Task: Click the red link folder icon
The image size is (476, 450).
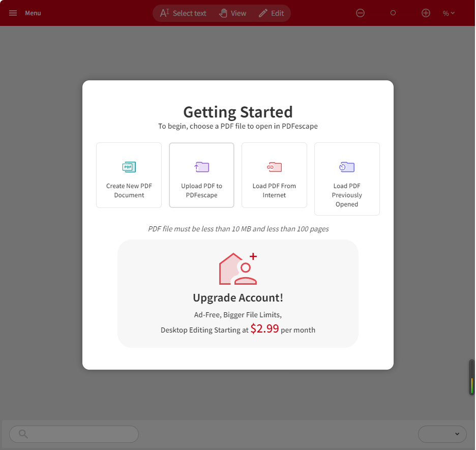Action: pos(274,167)
